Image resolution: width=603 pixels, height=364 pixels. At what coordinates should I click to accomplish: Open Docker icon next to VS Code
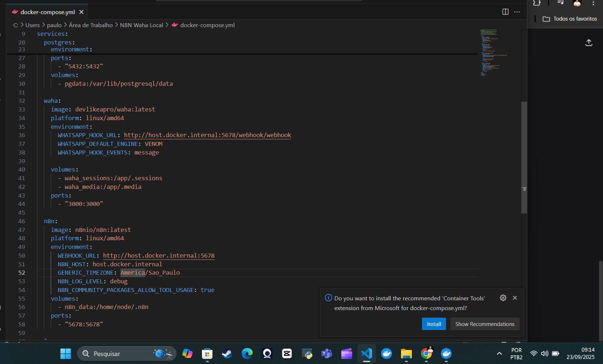click(387, 354)
